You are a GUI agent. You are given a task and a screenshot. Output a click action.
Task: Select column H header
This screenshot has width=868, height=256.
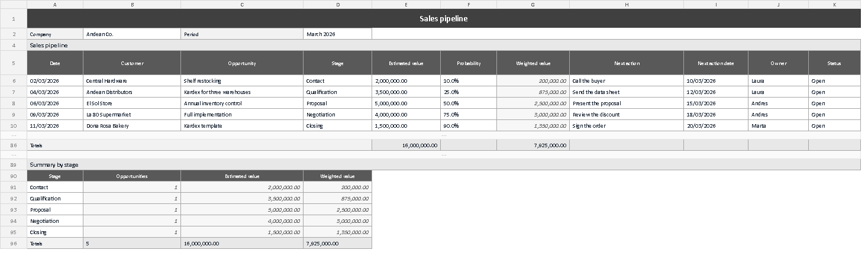click(x=627, y=4)
